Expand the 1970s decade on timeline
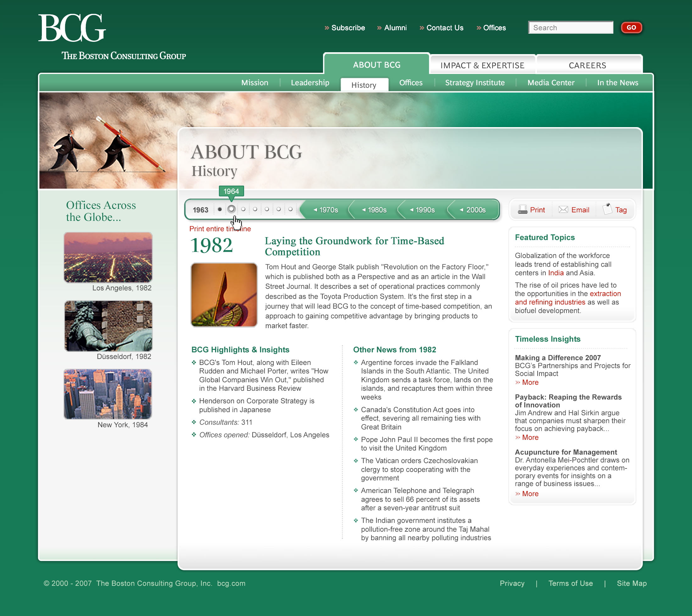Screen dimensions: 692x616 click(x=325, y=210)
